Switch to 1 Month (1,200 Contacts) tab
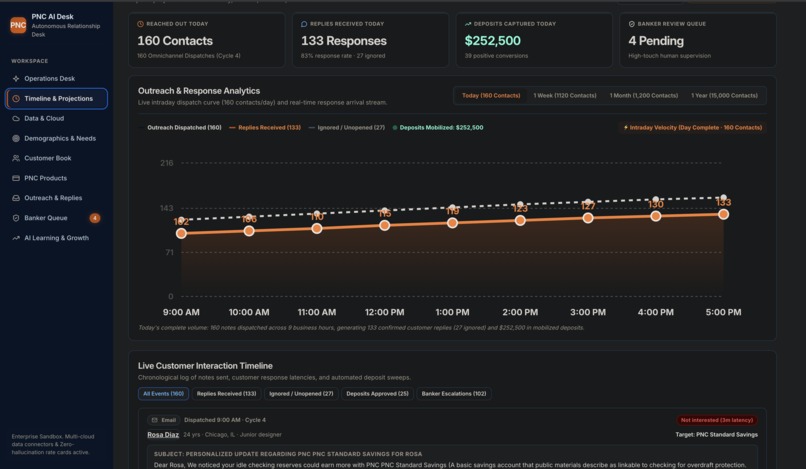 coord(644,96)
